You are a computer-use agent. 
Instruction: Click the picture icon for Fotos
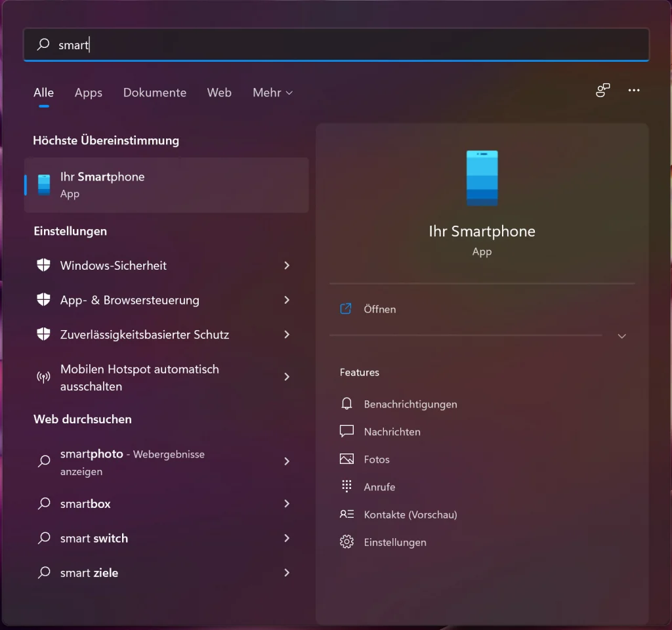point(346,459)
